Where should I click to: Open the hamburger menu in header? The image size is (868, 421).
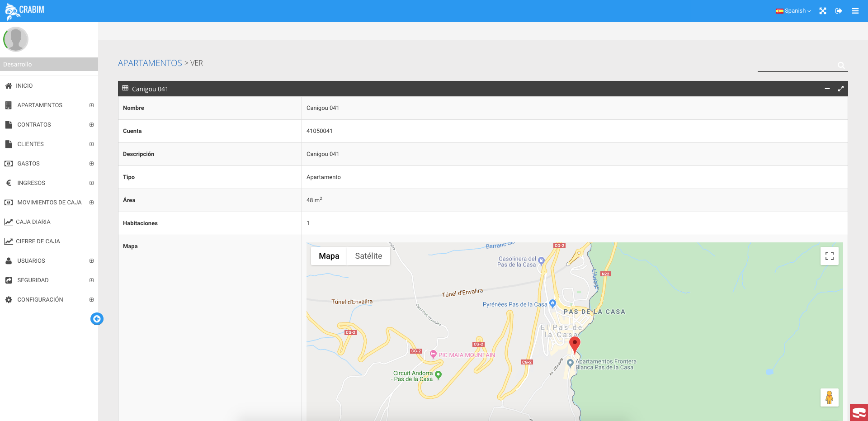click(x=855, y=11)
